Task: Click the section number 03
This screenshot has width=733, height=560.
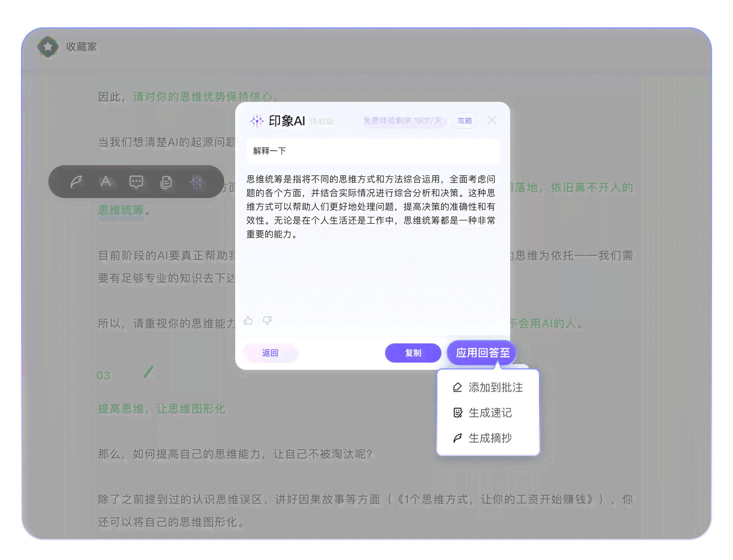Action: [x=103, y=376]
